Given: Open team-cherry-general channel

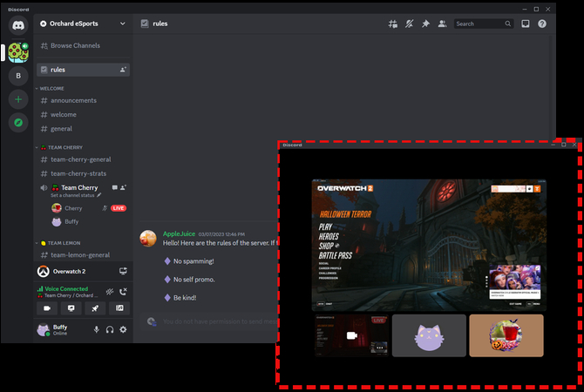Looking at the screenshot, I should [x=83, y=159].
